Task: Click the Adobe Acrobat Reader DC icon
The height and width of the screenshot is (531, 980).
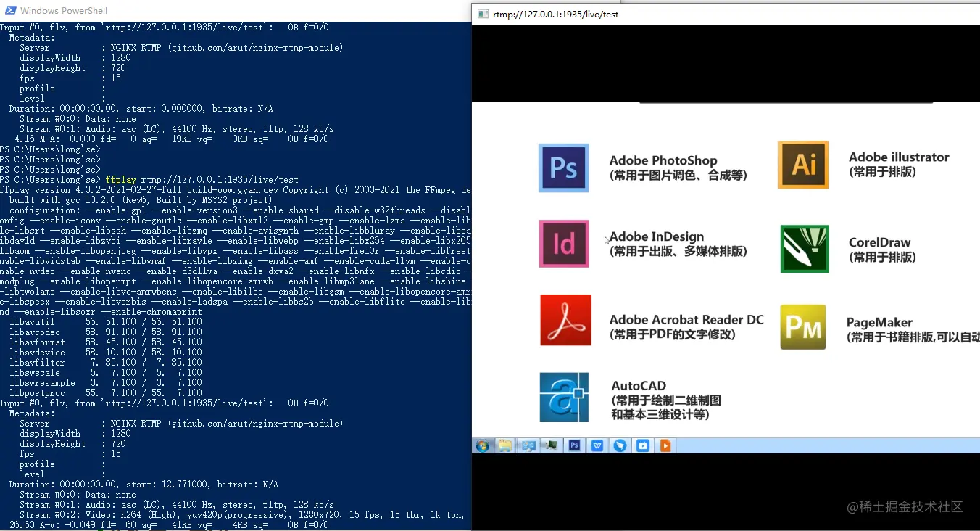Action: coord(566,320)
